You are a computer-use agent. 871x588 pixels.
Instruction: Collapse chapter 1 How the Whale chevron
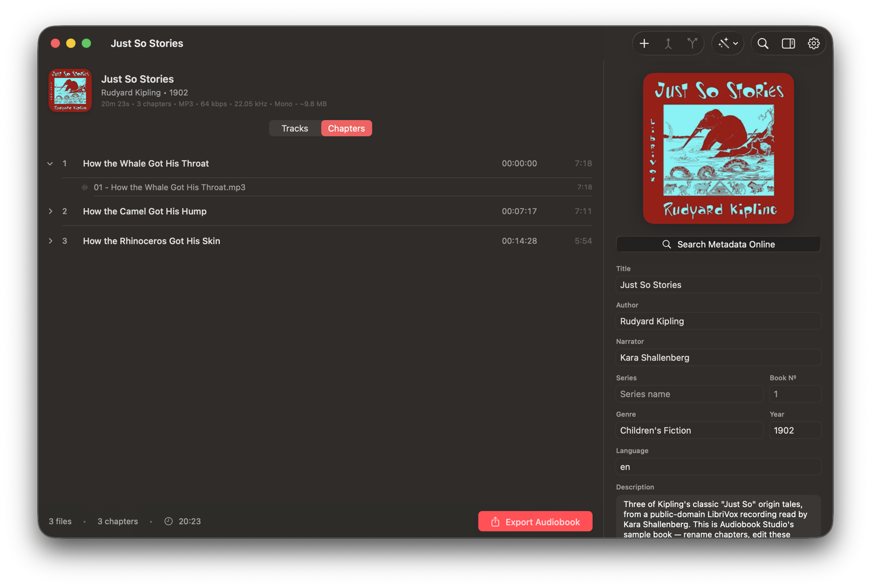point(50,164)
